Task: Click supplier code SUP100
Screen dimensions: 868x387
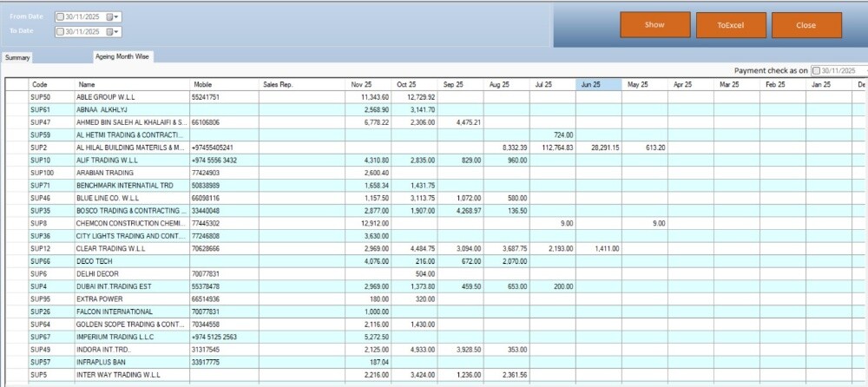Action: coord(51,173)
